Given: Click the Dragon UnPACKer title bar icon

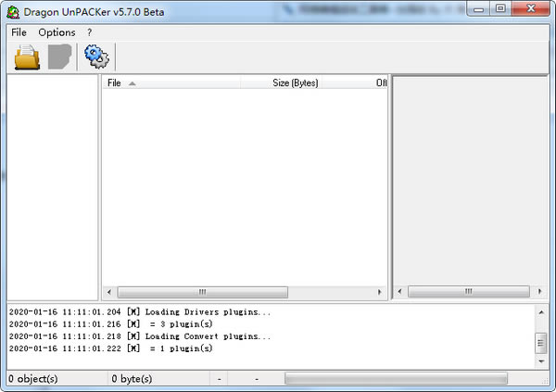Looking at the screenshot, I should tap(13, 12).
